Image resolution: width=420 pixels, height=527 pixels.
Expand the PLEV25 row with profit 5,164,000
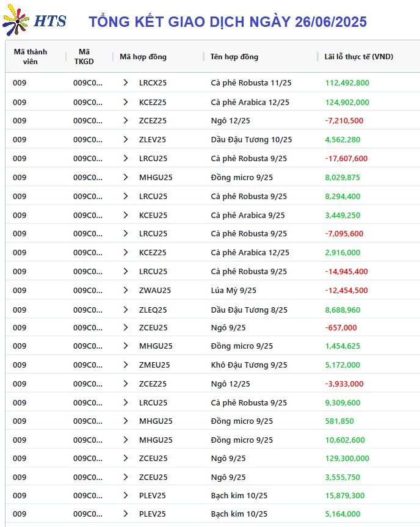(126, 514)
